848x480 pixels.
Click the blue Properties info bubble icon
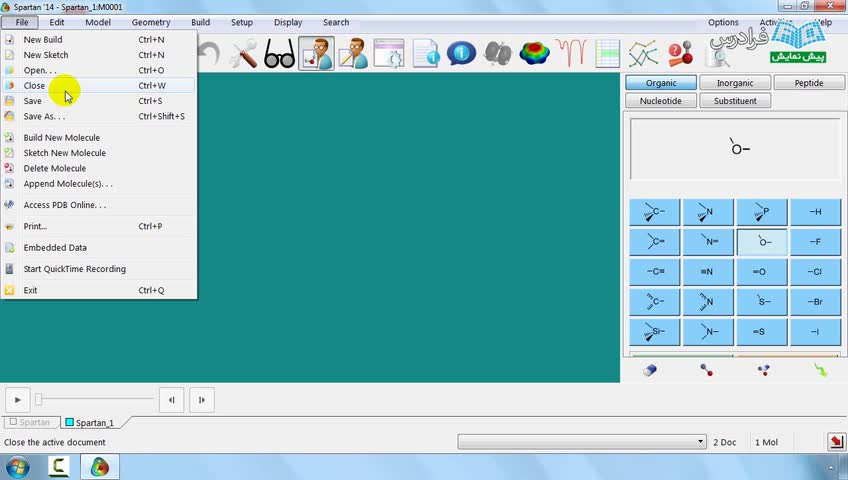pyautogui.click(x=461, y=54)
